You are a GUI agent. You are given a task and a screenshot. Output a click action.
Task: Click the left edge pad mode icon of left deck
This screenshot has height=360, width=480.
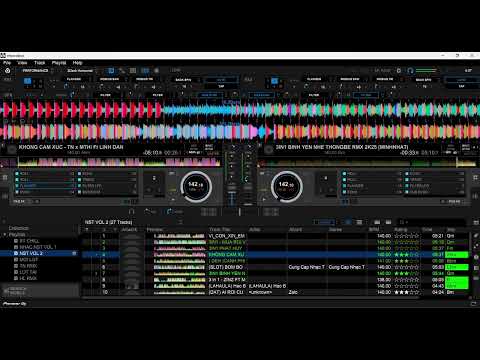point(5,178)
